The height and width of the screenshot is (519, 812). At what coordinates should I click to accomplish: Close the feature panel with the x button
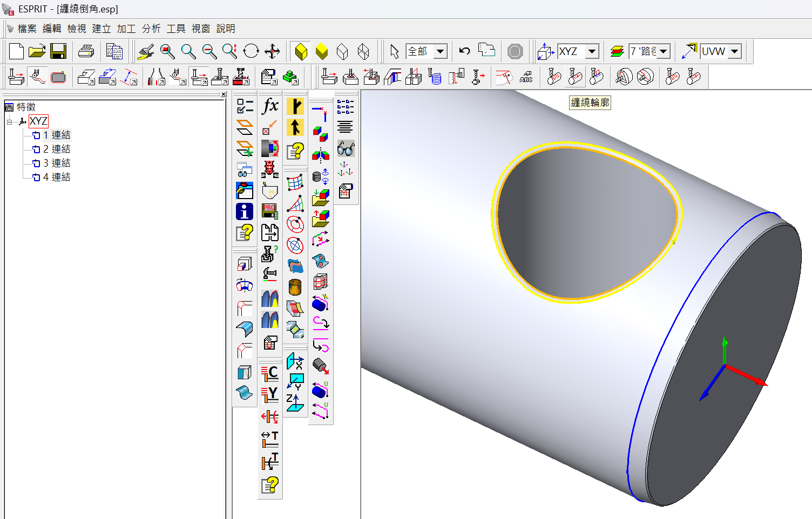(x=224, y=94)
